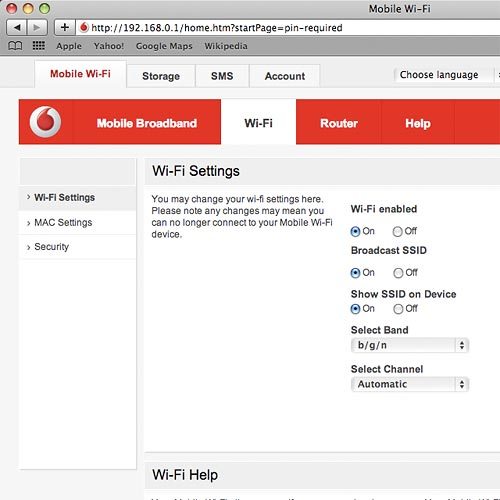Open the Google Maps bookmark
This screenshot has height=500, width=500.
(x=164, y=46)
